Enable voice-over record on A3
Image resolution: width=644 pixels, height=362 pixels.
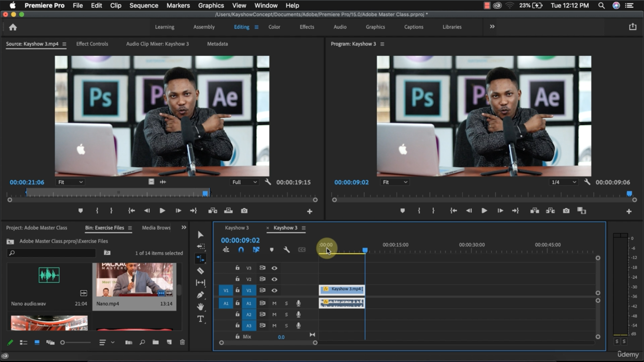[298, 325]
